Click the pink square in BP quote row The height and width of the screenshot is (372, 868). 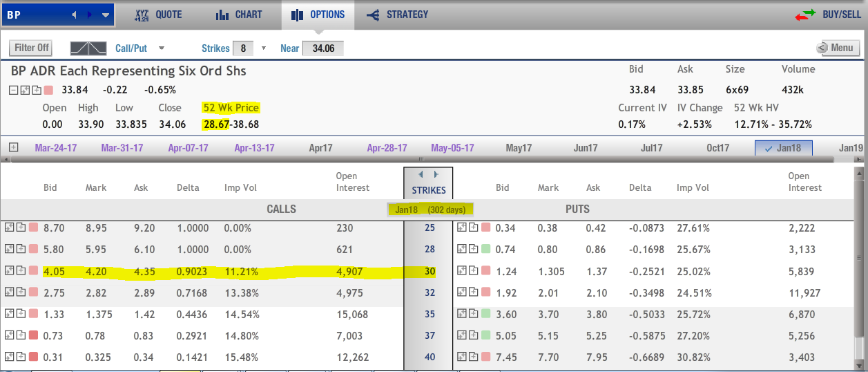[48, 90]
